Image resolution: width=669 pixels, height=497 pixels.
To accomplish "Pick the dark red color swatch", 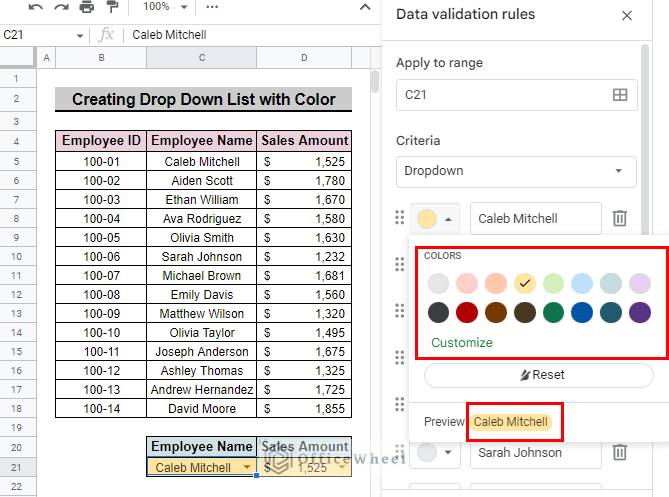I will click(x=467, y=312).
